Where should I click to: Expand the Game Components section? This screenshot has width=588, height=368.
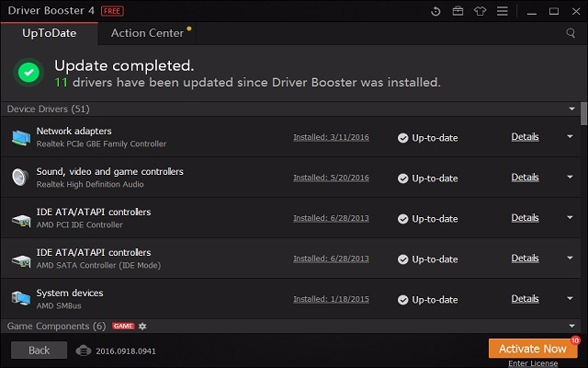[x=571, y=327]
